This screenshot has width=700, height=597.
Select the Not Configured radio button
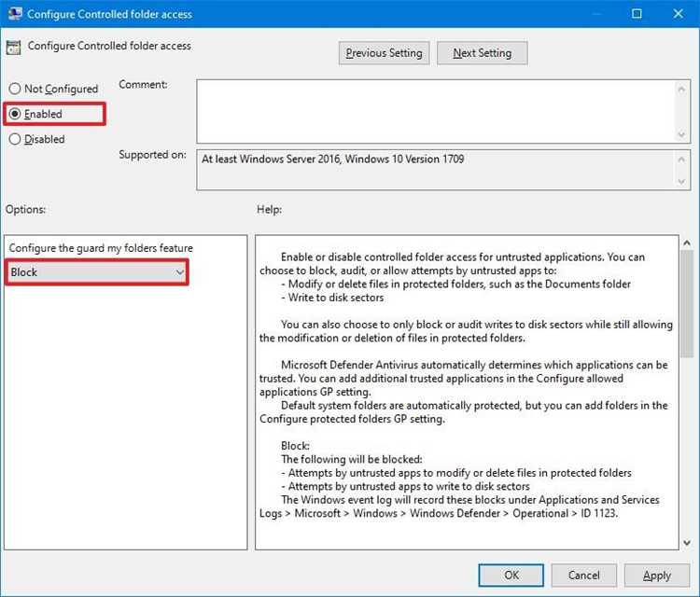pos(15,89)
